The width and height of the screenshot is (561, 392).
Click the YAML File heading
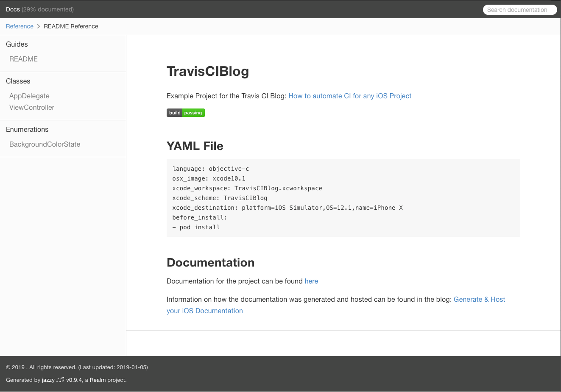tap(195, 146)
